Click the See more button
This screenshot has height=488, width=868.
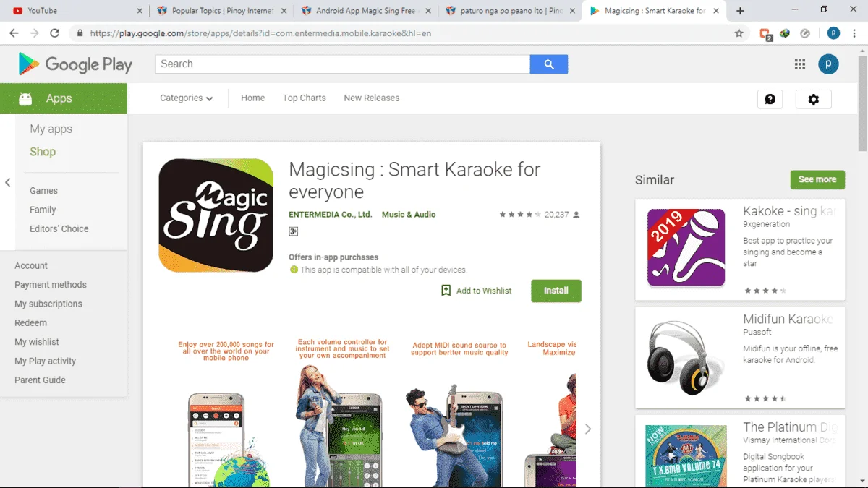817,179
